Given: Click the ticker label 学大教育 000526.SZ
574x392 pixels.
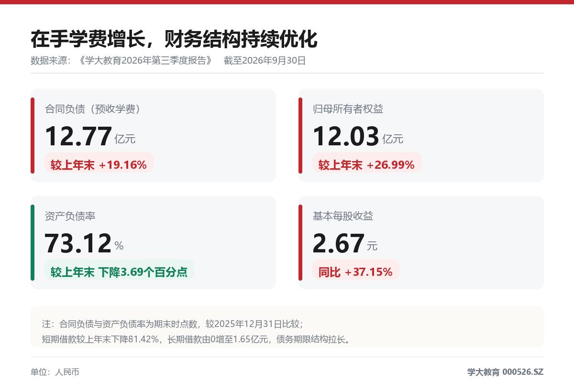Looking at the screenshot, I should (506, 372).
